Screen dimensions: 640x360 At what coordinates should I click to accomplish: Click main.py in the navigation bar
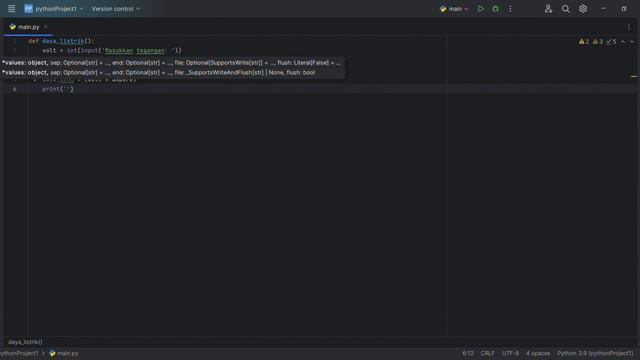[64, 353]
